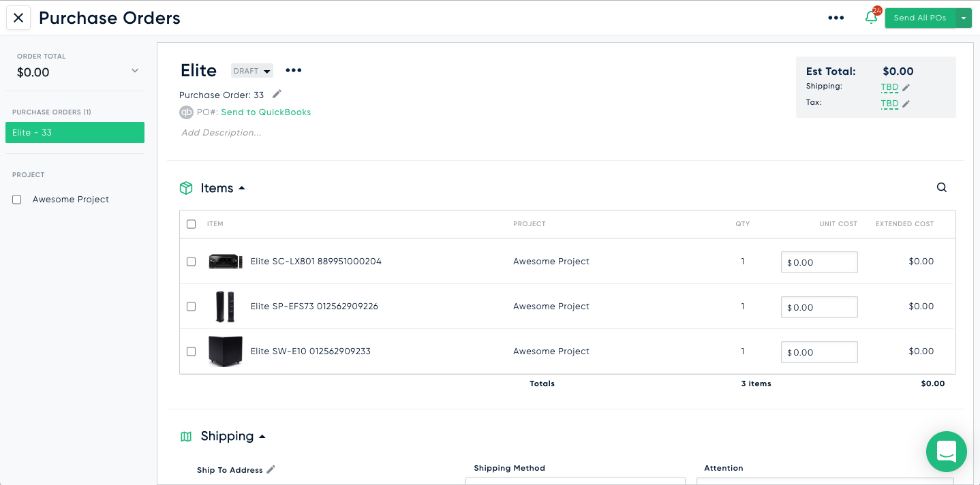Image resolution: width=980 pixels, height=485 pixels.
Task: Click the Project column header
Action: 530,224
